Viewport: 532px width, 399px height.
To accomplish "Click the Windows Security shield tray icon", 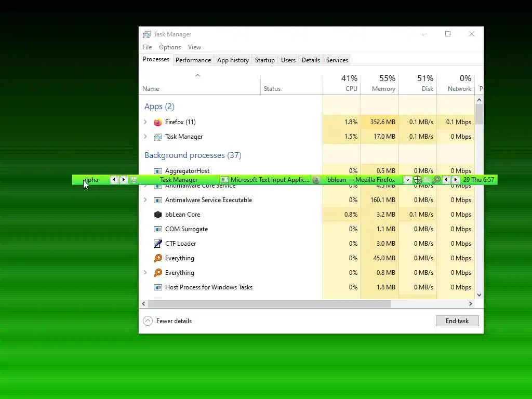I will tap(417, 180).
